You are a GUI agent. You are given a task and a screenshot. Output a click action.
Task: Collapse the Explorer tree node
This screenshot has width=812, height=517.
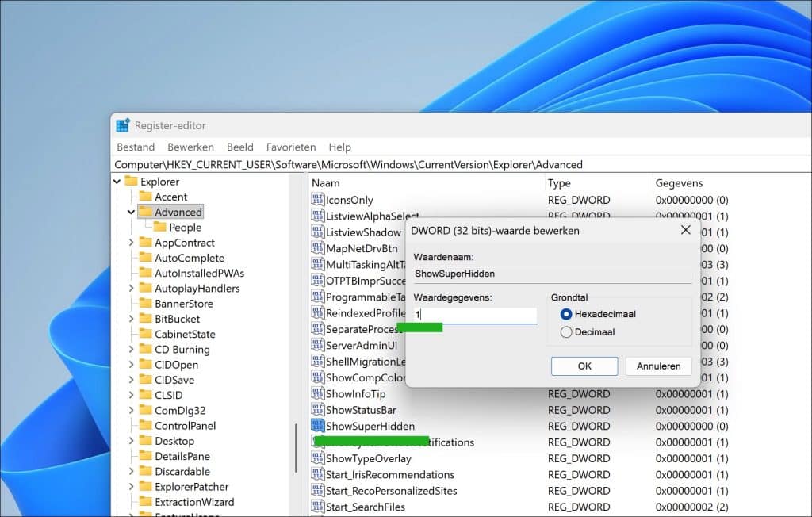pyautogui.click(x=117, y=182)
